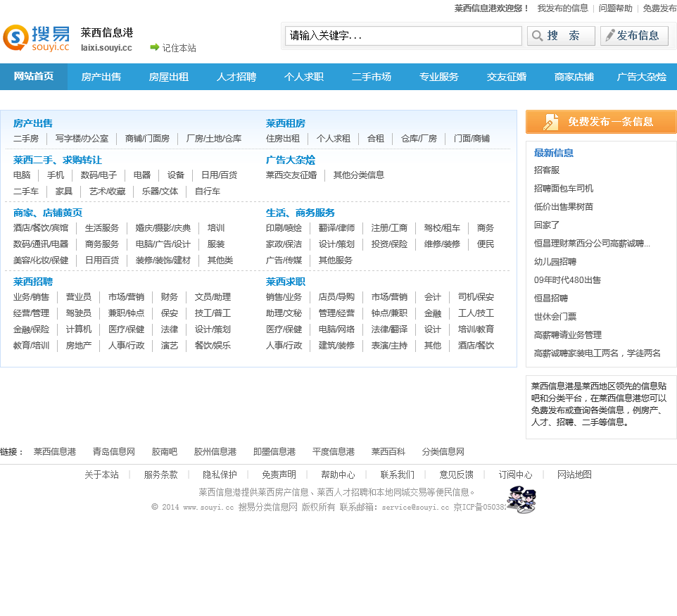
Task: Open the 艺术/收藏 category
Action: [x=108, y=191]
